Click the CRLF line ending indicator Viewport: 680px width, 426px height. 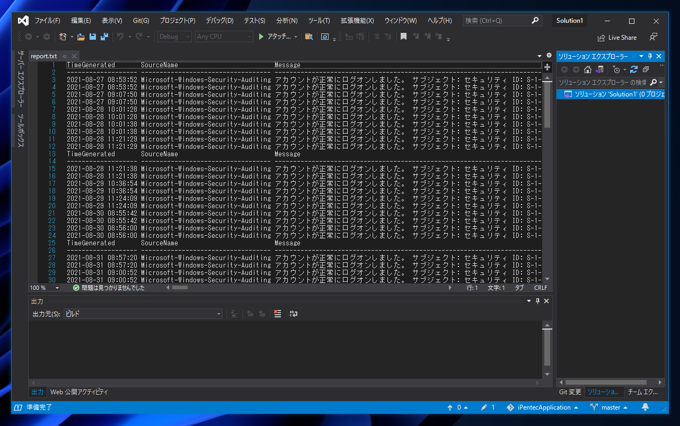pos(540,288)
